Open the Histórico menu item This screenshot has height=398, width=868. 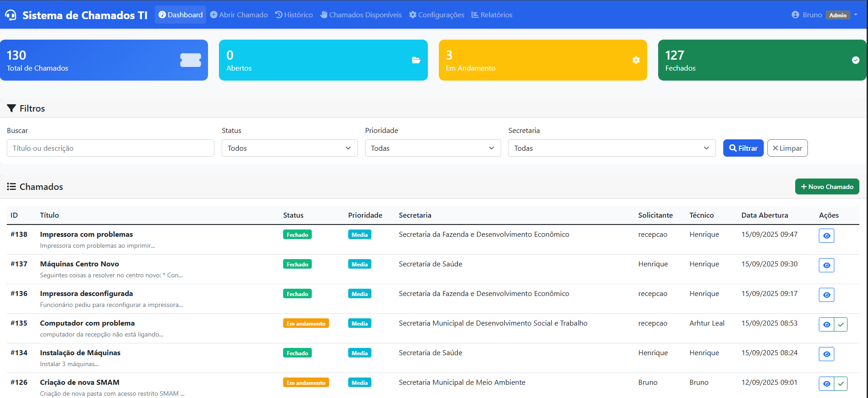[x=294, y=15]
